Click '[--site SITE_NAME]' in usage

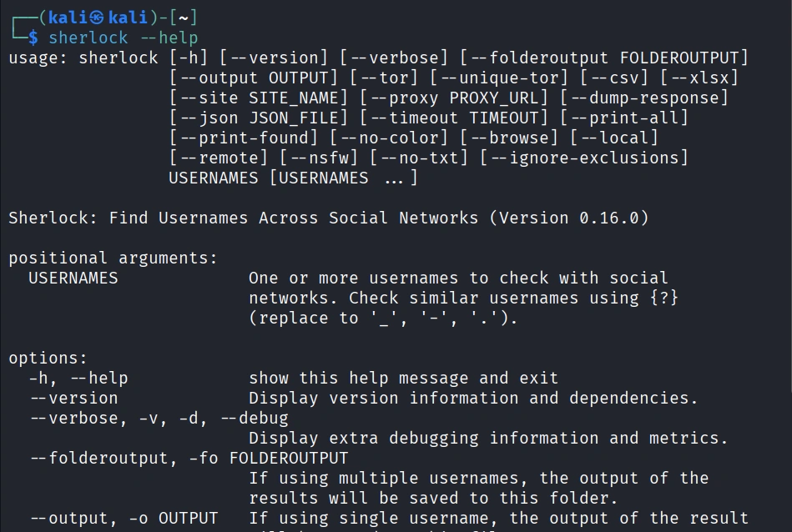[259, 98]
